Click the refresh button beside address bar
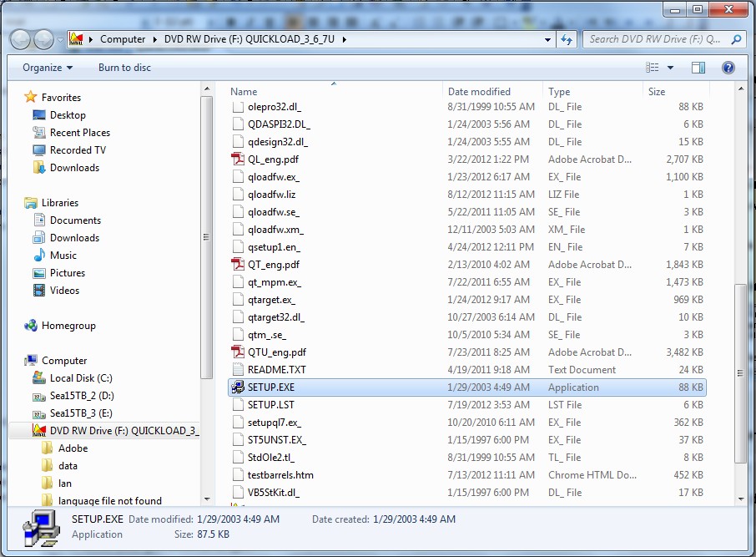 [x=567, y=39]
